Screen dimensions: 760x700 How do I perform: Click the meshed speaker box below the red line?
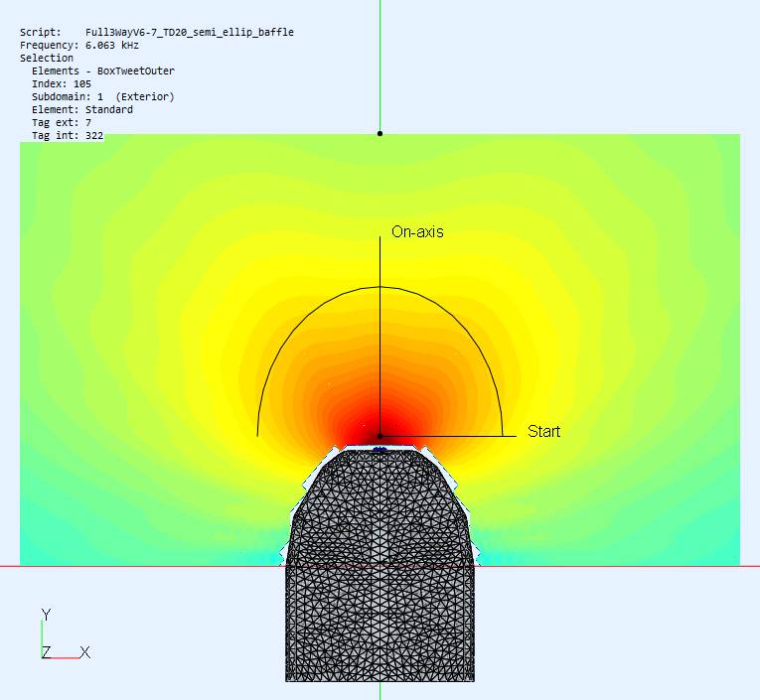point(380,624)
